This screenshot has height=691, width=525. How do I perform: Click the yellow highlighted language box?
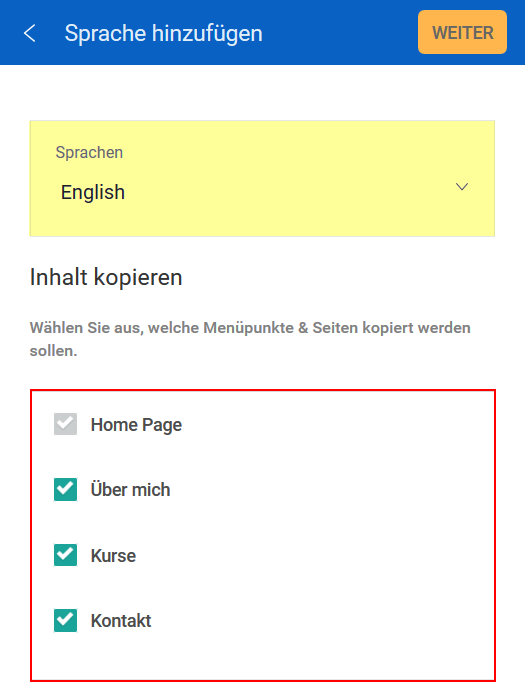click(x=262, y=178)
